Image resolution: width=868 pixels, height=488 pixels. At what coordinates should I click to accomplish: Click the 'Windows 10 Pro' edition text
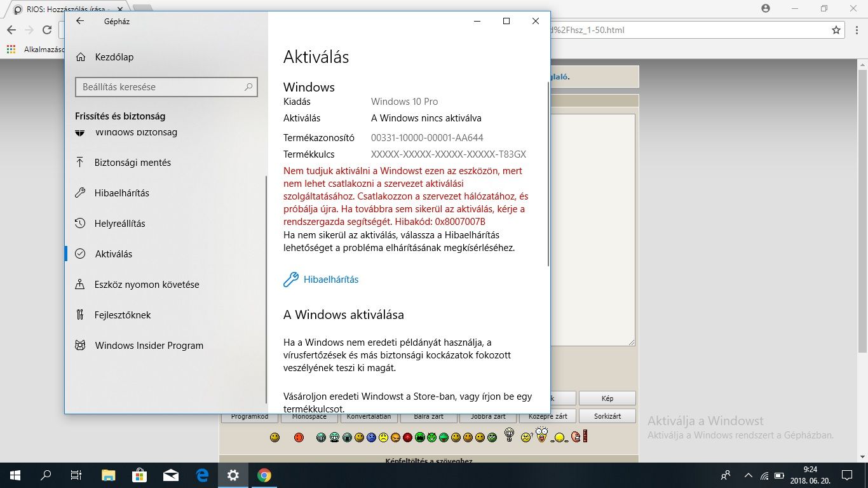click(404, 102)
